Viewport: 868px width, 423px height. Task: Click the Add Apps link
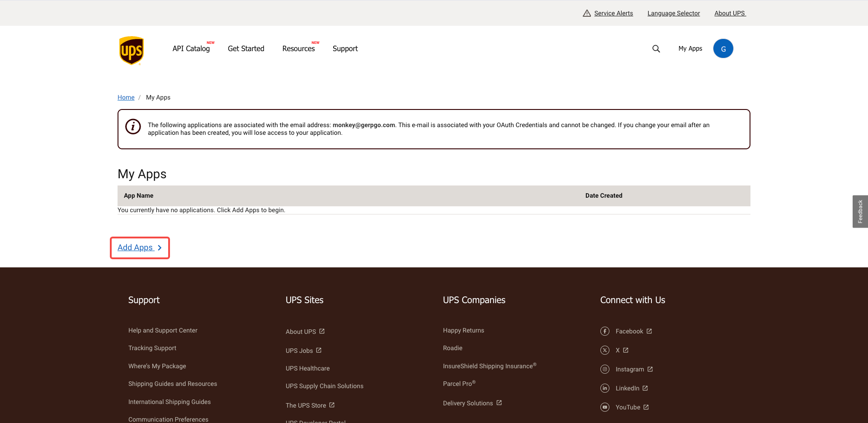(x=135, y=247)
